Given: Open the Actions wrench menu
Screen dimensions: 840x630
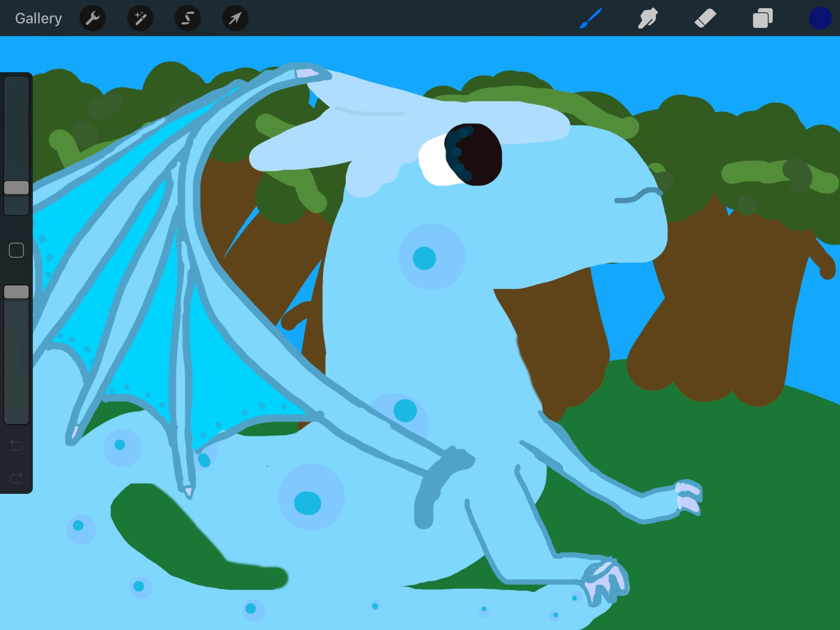Looking at the screenshot, I should click(93, 18).
